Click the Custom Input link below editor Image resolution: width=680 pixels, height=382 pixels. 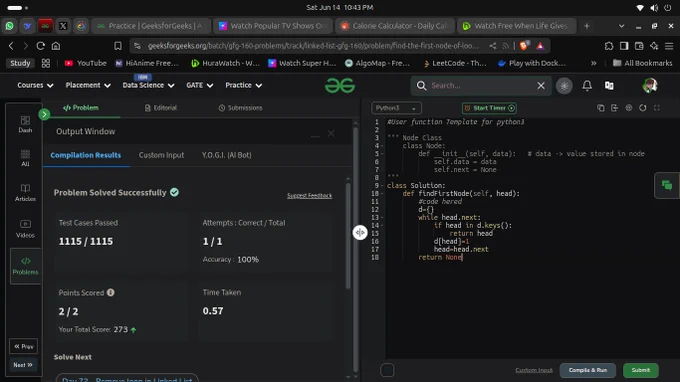coord(534,370)
